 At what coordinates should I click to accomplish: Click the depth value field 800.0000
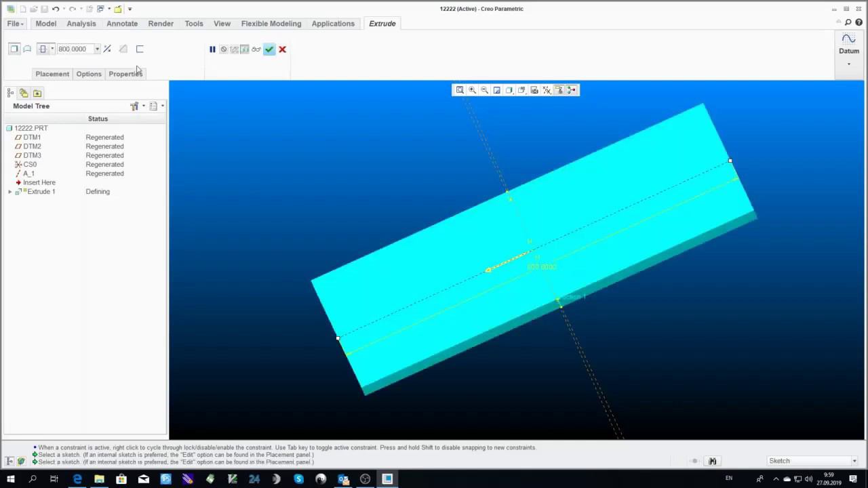click(75, 49)
